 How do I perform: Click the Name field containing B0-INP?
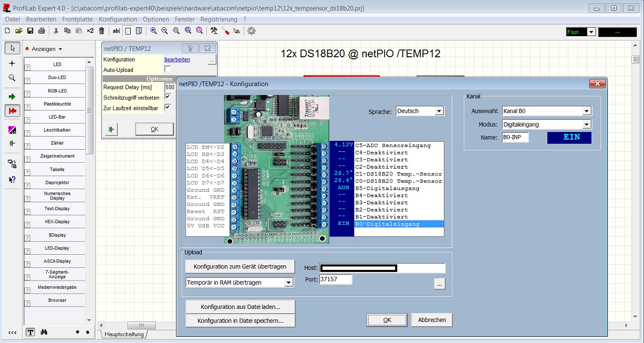tap(515, 138)
